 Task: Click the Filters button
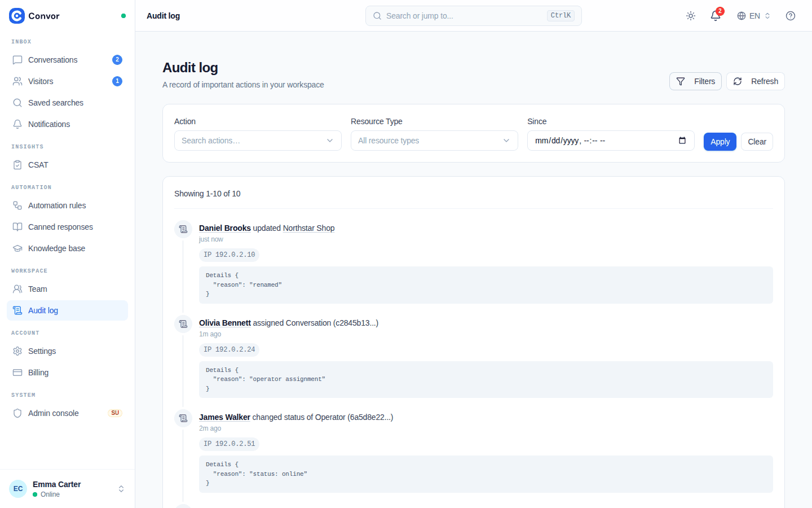point(695,81)
